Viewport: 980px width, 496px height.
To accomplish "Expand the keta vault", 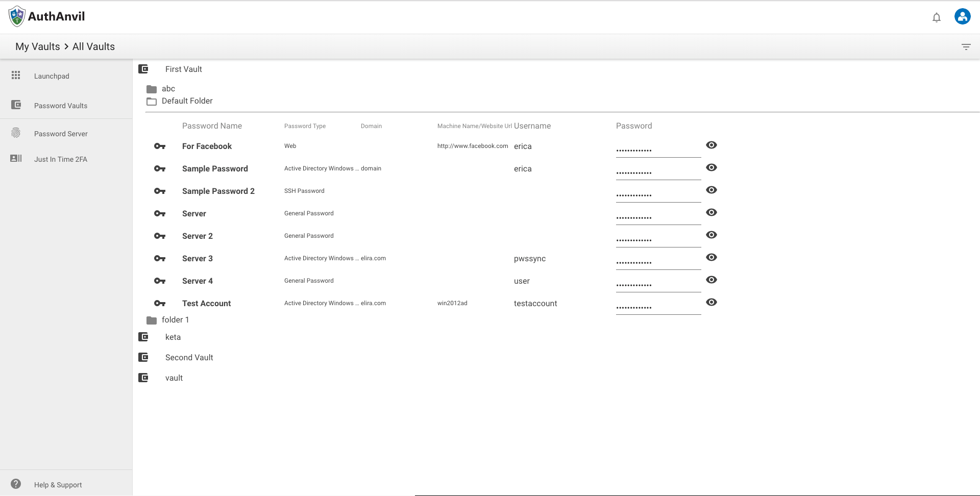I will pos(173,337).
